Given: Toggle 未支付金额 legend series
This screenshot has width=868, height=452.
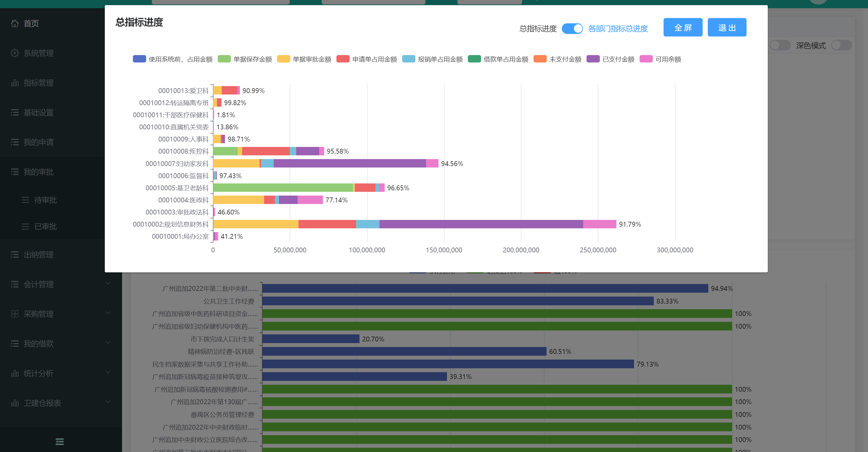Looking at the screenshot, I should click(557, 59).
